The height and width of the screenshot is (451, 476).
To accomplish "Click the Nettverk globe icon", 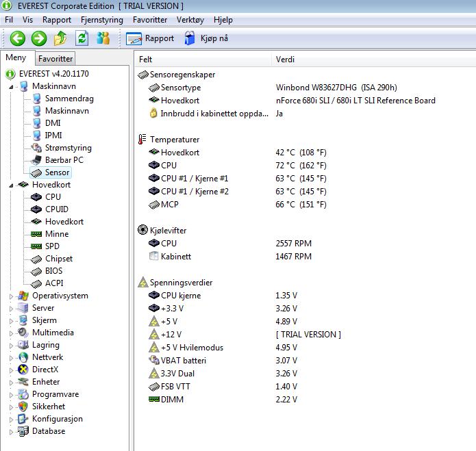I will (23, 357).
